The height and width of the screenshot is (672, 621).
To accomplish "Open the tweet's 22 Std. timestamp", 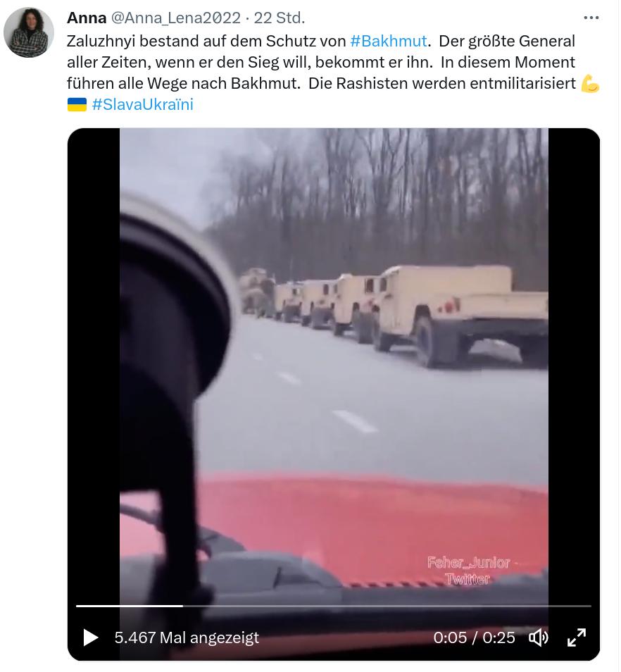I will point(280,18).
